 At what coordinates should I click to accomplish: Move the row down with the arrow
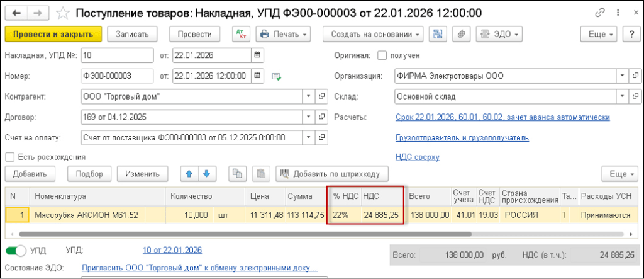click(x=206, y=173)
